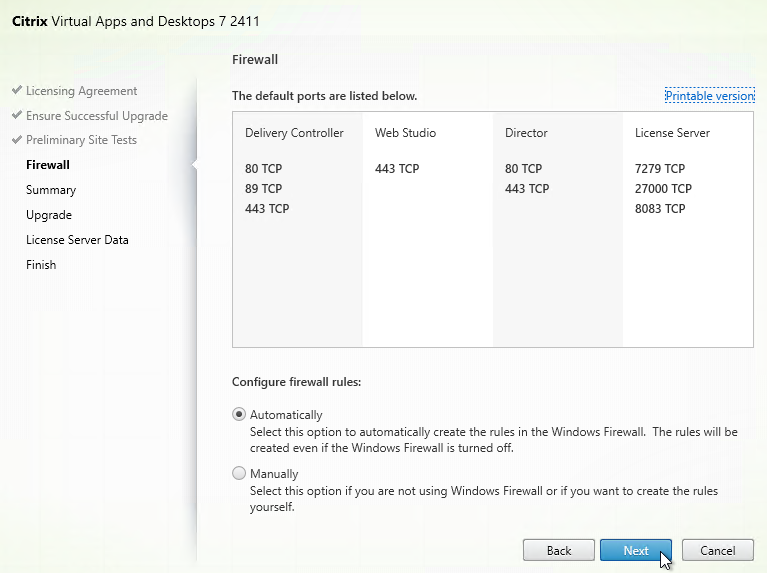Click the Automatically label text

[x=286, y=415]
